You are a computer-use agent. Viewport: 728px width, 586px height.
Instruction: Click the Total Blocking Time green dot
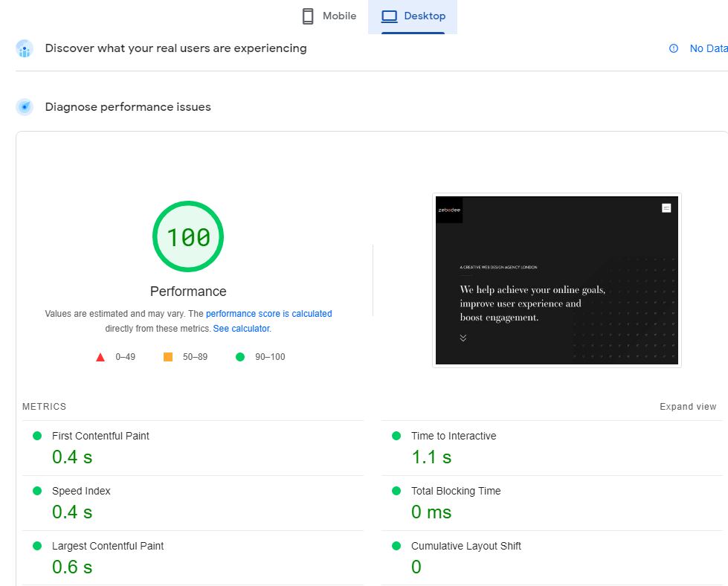(396, 491)
